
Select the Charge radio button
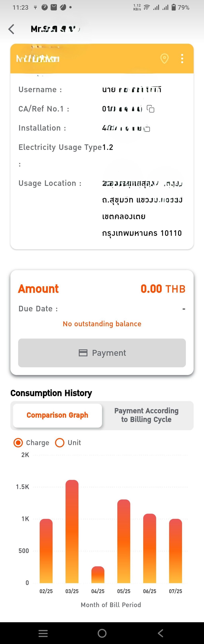click(x=18, y=443)
